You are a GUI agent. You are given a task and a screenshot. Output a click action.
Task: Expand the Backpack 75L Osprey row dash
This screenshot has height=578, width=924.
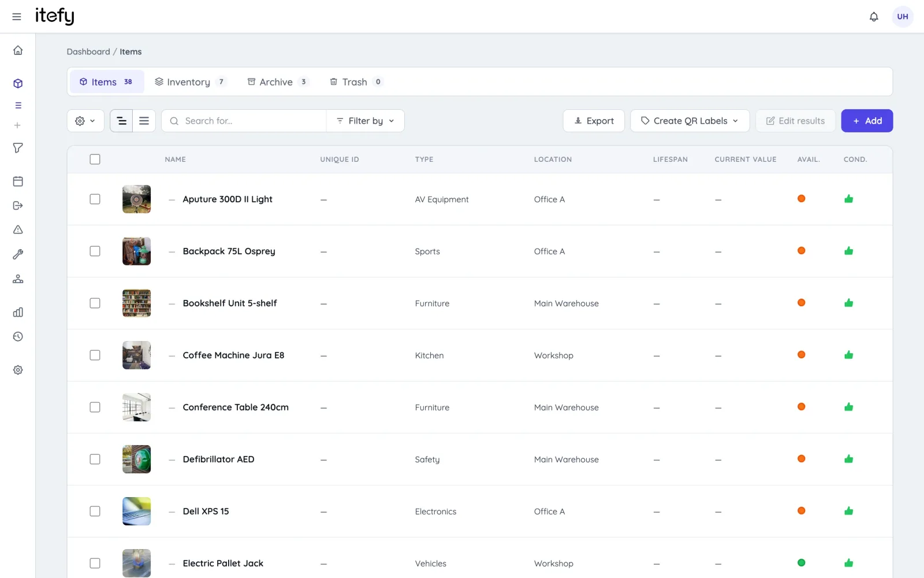click(x=172, y=251)
